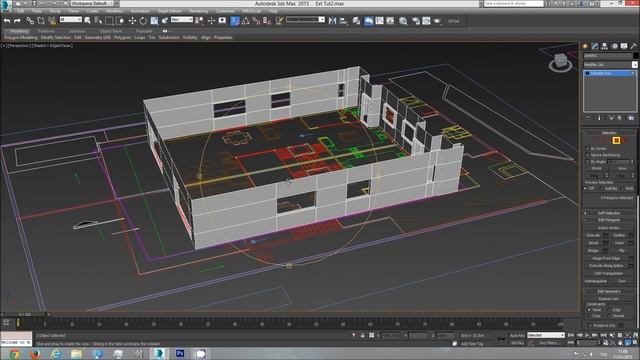Click the Redo arrow in main toolbar
The width and height of the screenshot is (640, 360).
[x=17, y=20]
